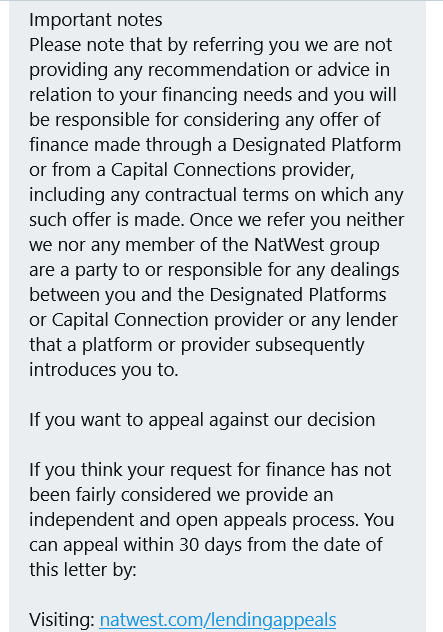Click the line starting 'Please note that by referring'

(x=210, y=45)
